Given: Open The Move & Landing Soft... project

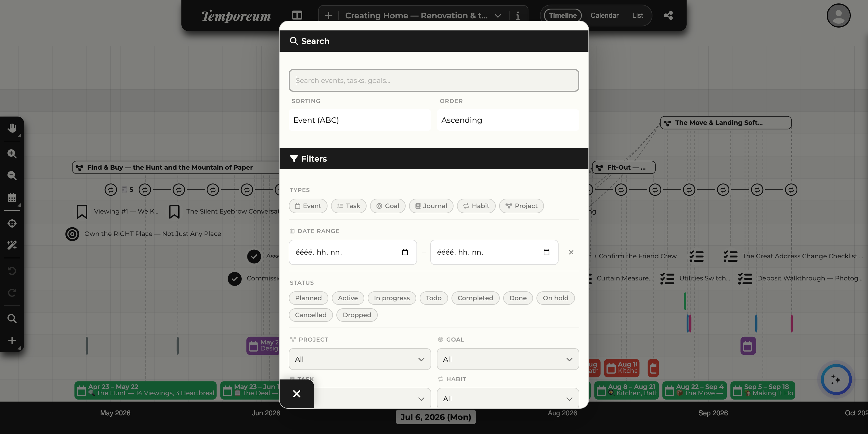Looking at the screenshot, I should click(725, 123).
